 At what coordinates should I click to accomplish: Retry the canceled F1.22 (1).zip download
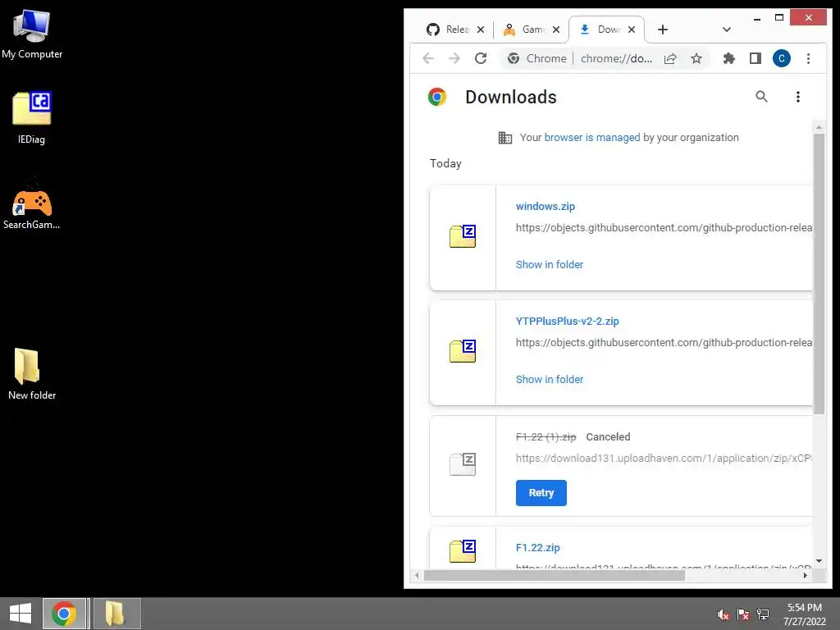tap(541, 493)
